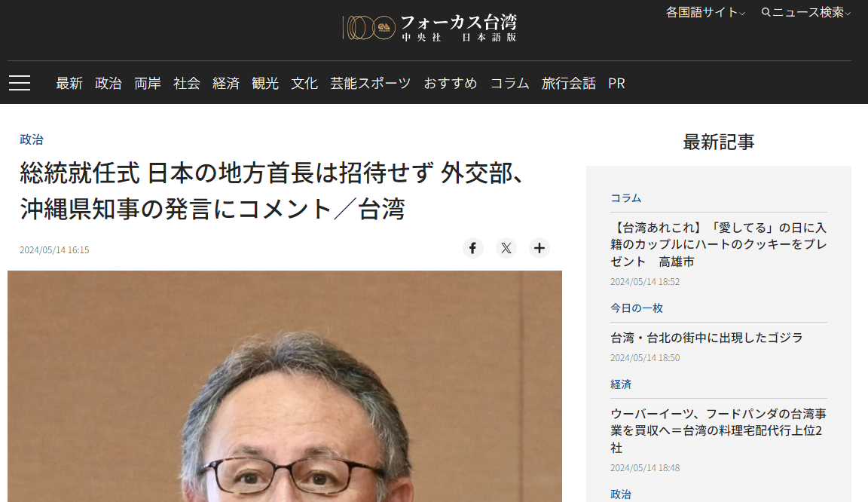
Task: Click the フォーカス台湾 site logo
Action: (x=429, y=28)
